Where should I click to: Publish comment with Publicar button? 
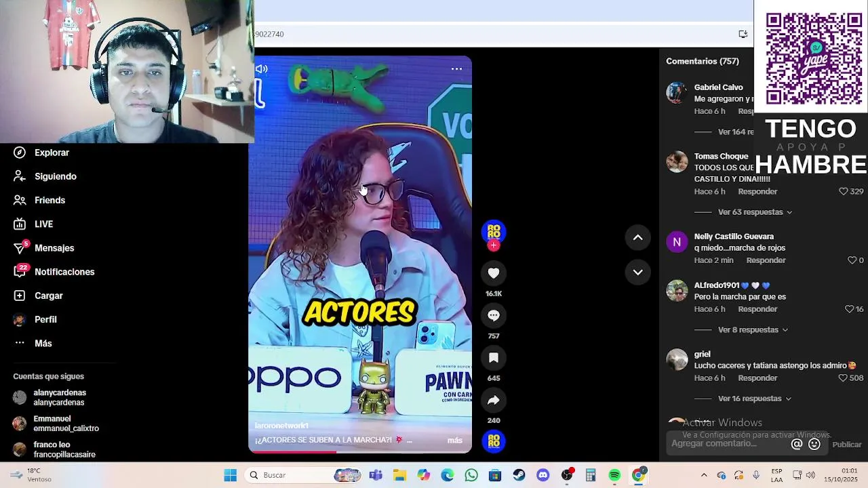847,445
